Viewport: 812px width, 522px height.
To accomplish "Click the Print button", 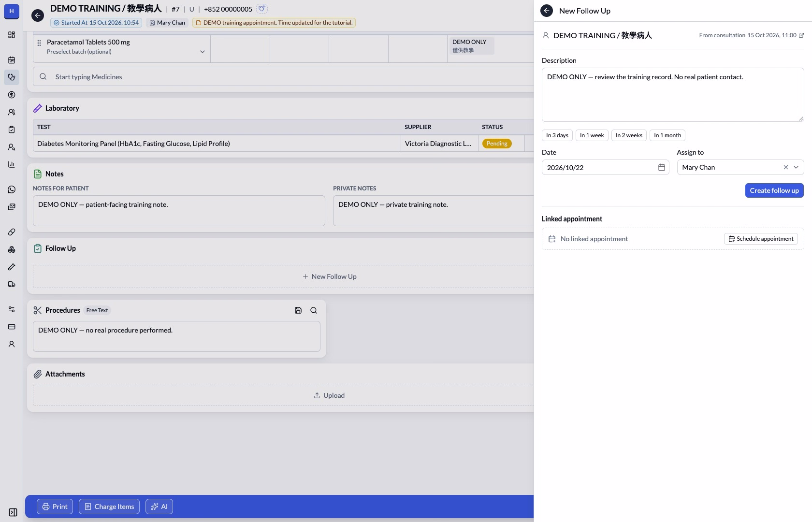I will coord(55,507).
